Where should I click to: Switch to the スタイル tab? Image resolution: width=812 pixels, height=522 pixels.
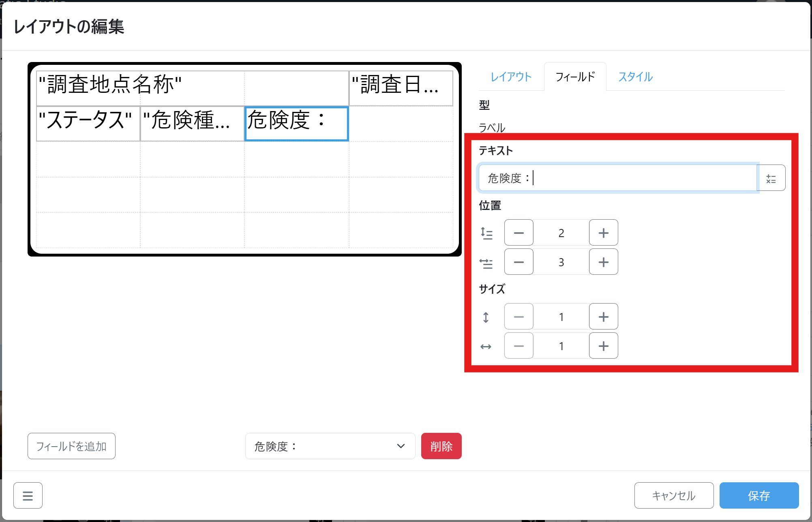(x=635, y=77)
